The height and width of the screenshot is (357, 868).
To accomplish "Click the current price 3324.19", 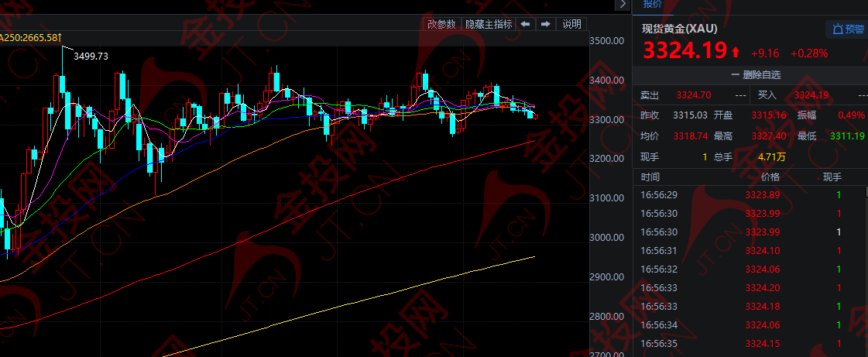I will [684, 51].
